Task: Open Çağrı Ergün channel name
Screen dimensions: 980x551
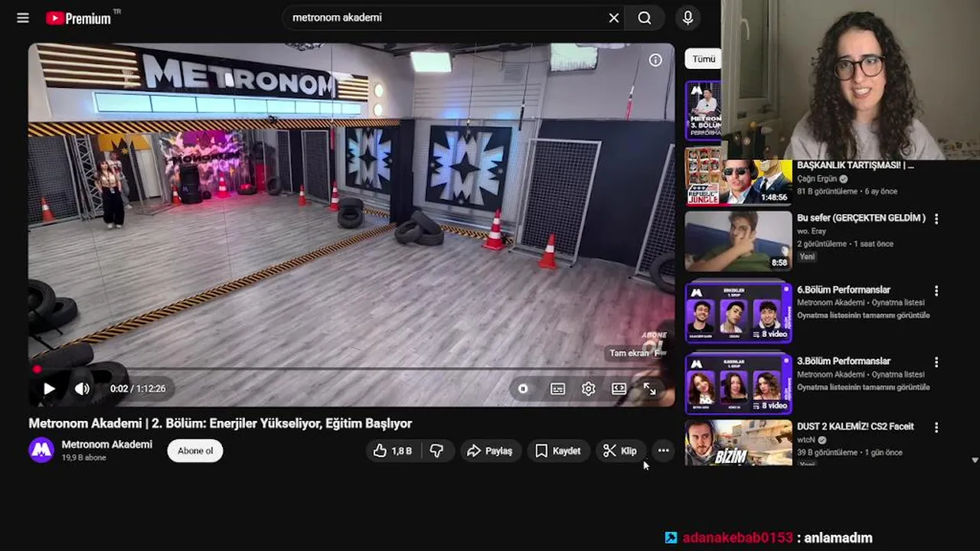Action: 817,179
